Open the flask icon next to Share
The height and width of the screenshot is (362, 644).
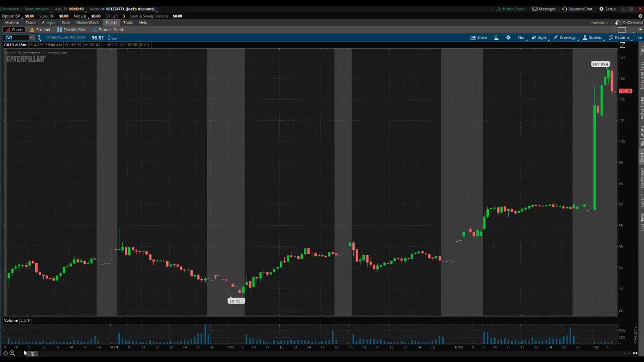pos(496,38)
